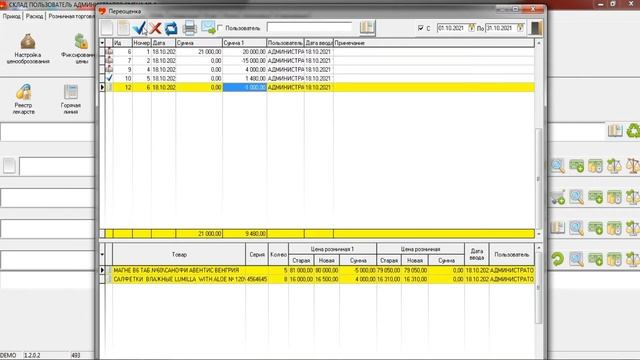Image resolution: width=640 pixels, height=360 pixels.
Task: Open Фиксирование цены icon in main window
Action: 80,49
